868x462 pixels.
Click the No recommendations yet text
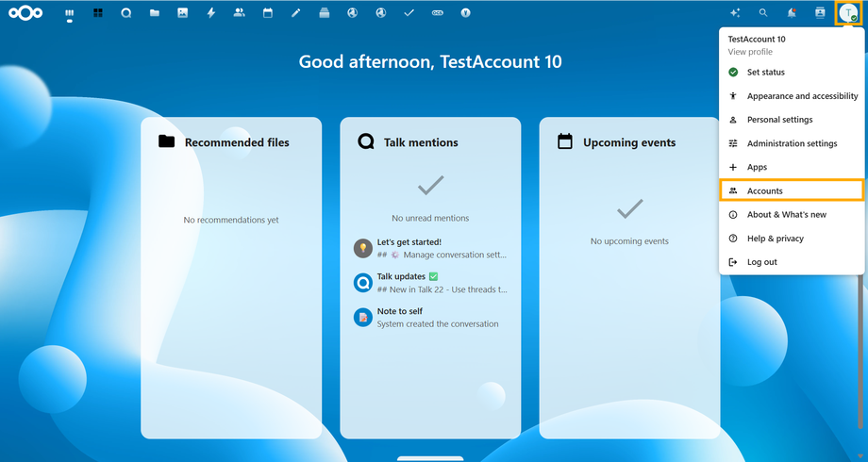point(231,220)
